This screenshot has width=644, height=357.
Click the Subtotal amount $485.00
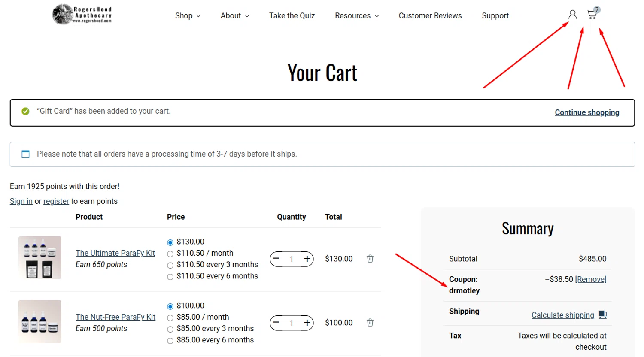[x=592, y=259]
